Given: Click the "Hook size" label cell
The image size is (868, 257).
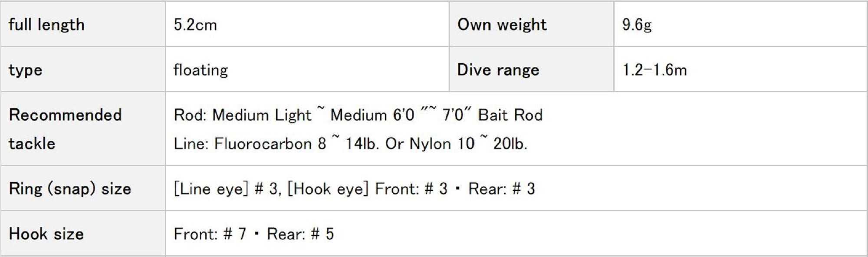Looking at the screenshot, I should pos(46,234).
